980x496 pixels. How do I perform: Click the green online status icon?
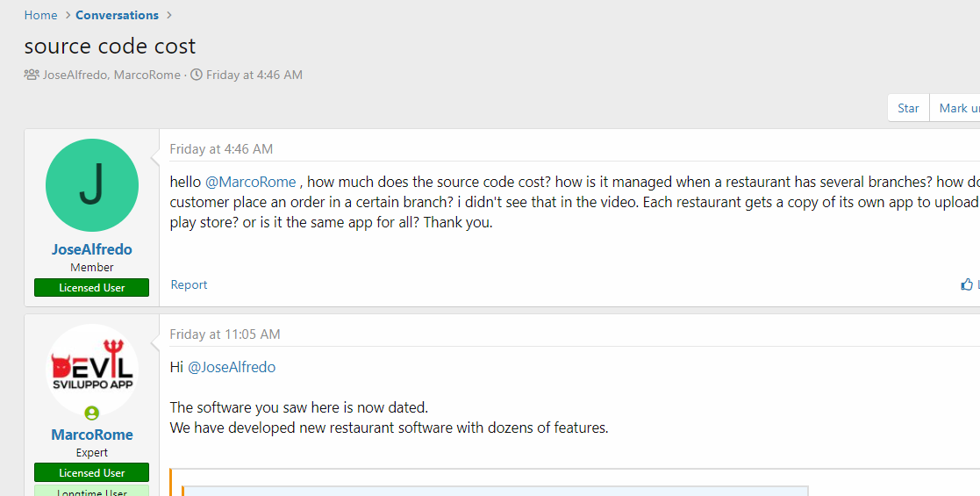point(92,413)
